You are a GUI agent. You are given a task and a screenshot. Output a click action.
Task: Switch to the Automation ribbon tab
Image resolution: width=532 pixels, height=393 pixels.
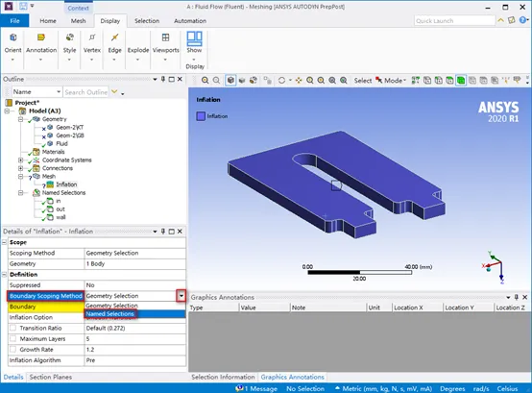coord(190,21)
